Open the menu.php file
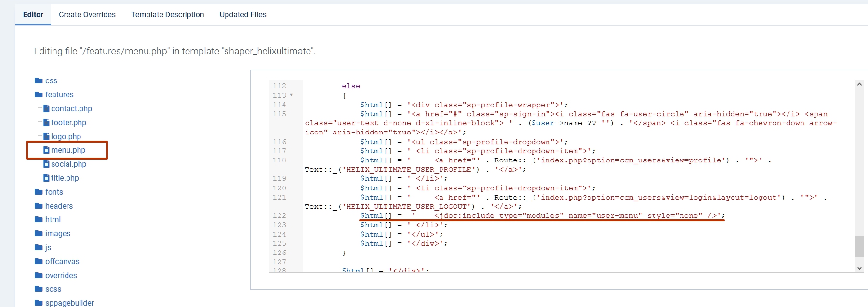This screenshot has height=307, width=868. 68,150
